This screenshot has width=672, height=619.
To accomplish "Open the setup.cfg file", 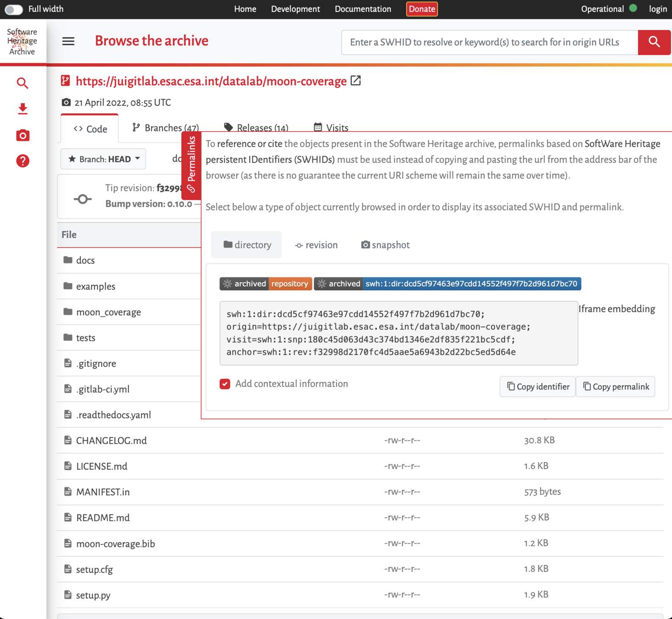I will pos(94,569).
